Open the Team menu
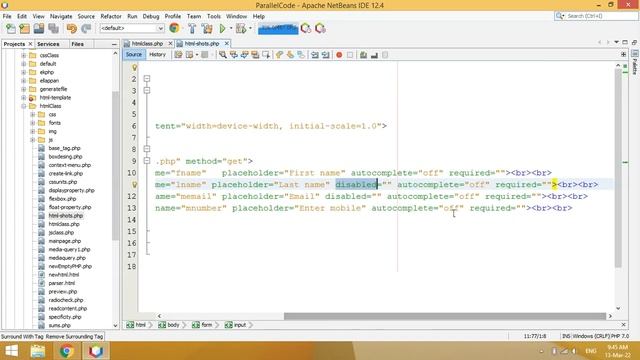This screenshot has width=640, height=360. 194,16
